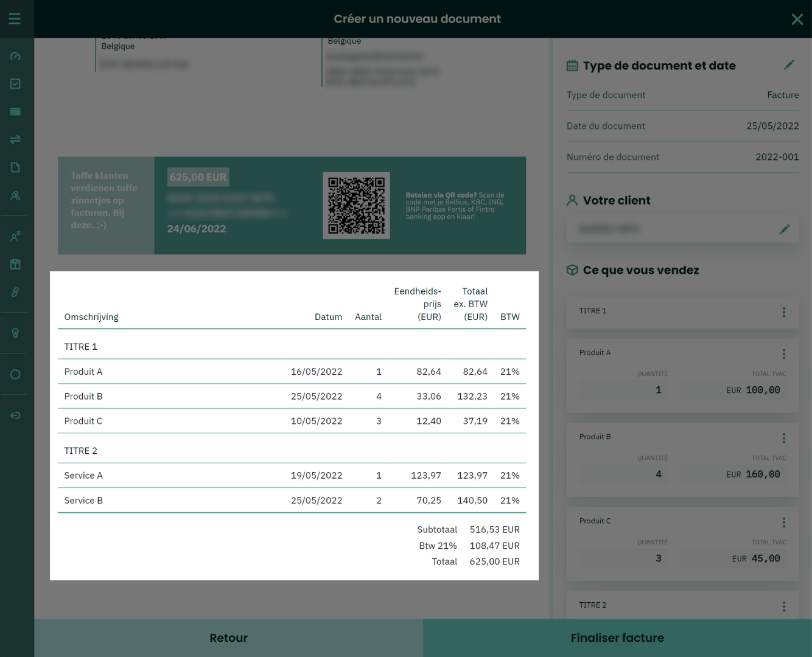Click the 'Aantal' column header

368,317
